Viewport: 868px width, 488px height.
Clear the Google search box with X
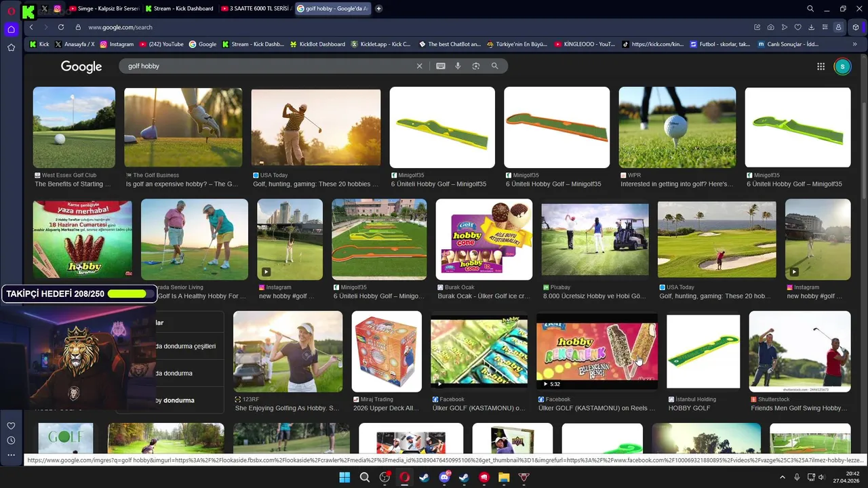coord(419,66)
